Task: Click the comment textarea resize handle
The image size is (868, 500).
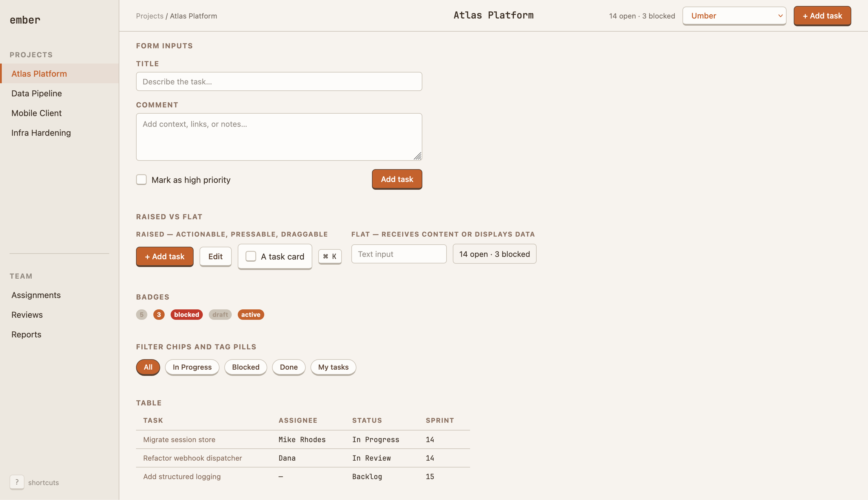Action: pos(418,156)
